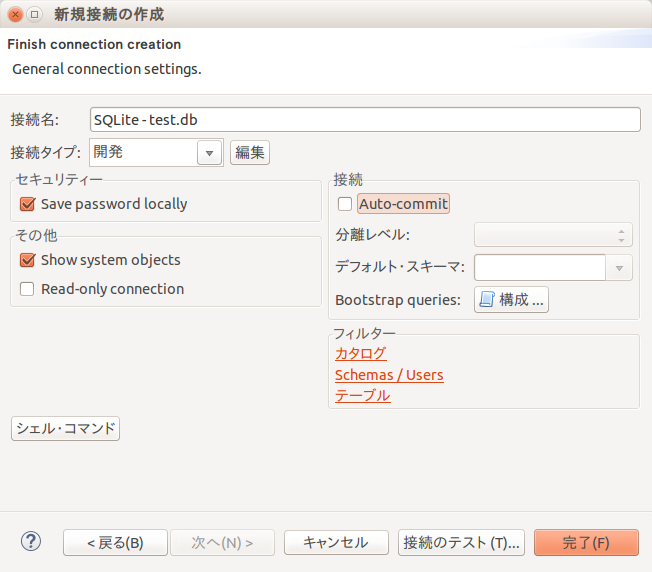
Task: Click the 接続名 text field
Action: coord(365,120)
